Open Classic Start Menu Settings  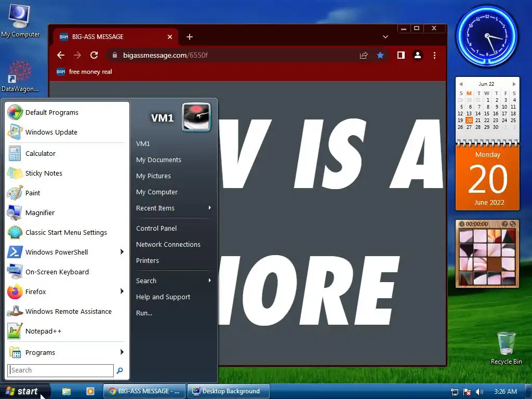tap(67, 232)
